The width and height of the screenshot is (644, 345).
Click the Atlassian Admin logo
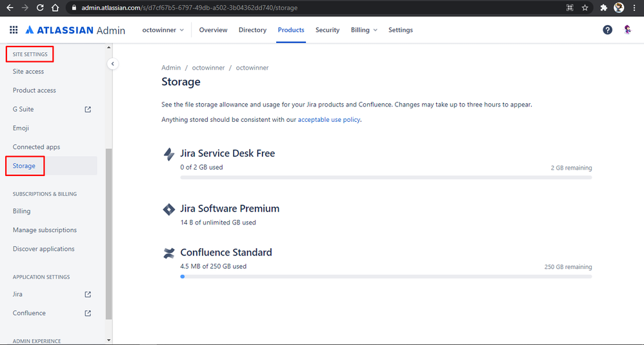pos(75,30)
